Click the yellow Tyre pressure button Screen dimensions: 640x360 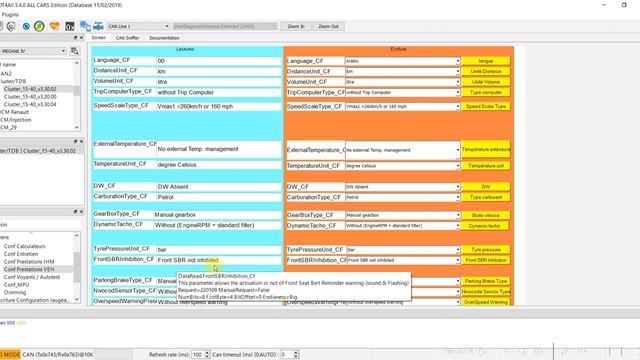click(486, 249)
